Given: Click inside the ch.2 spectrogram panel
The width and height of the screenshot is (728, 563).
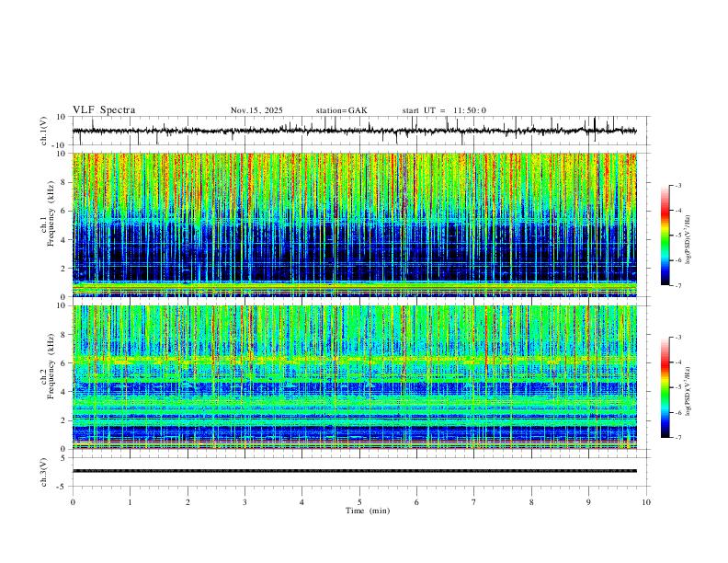Looking at the screenshot, I should click(355, 377).
